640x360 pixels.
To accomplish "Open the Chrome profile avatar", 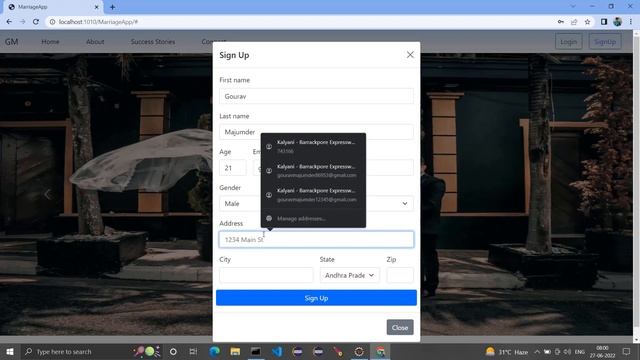I will point(617,22).
